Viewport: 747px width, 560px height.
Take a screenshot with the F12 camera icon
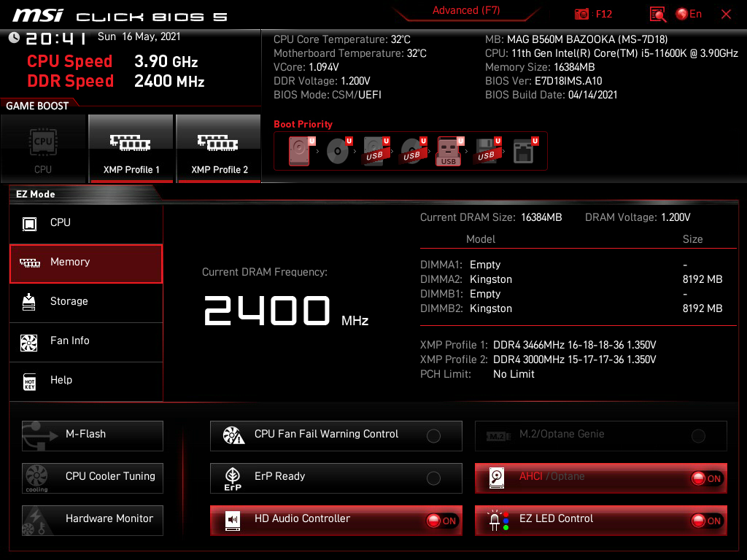tap(581, 15)
